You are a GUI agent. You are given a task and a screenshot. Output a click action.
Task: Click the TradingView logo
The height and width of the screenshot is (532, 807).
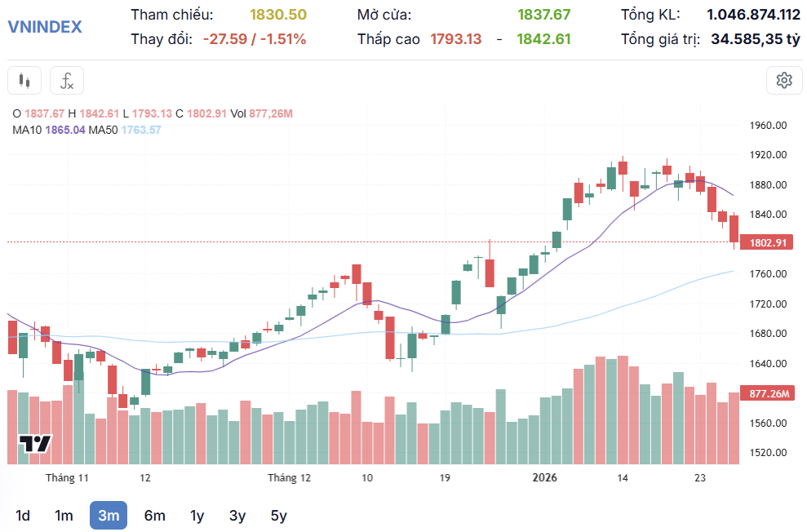(x=35, y=444)
